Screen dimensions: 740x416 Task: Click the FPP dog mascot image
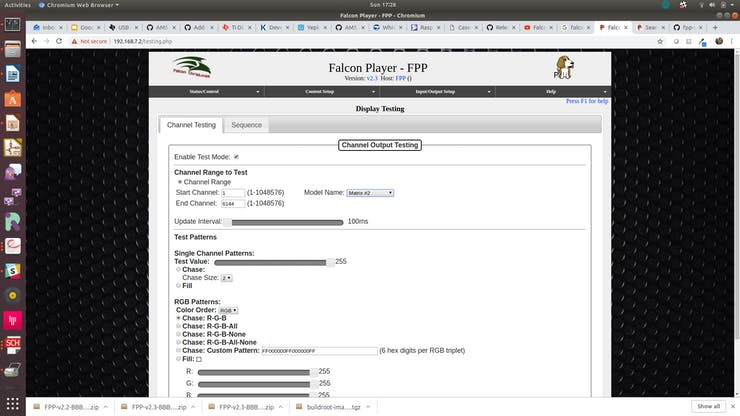coord(564,68)
